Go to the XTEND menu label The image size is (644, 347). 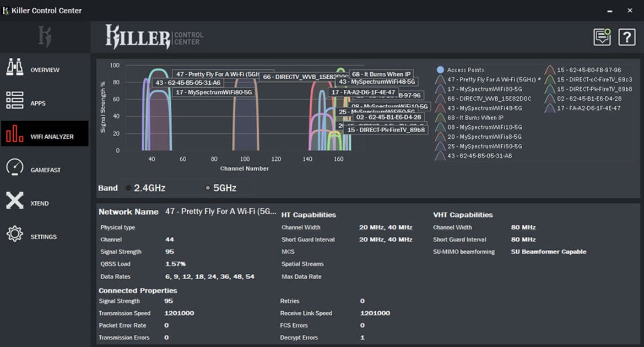point(40,204)
